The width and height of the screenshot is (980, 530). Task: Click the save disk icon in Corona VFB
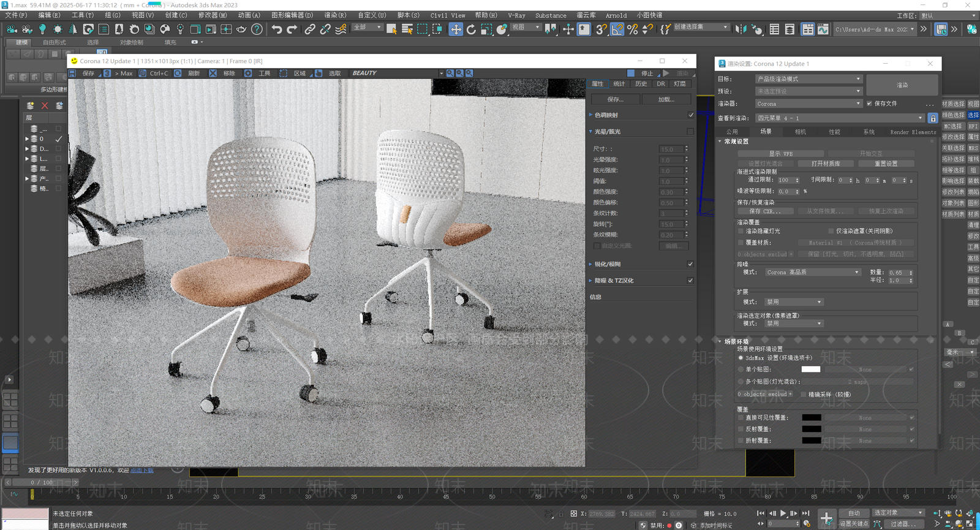pos(72,73)
